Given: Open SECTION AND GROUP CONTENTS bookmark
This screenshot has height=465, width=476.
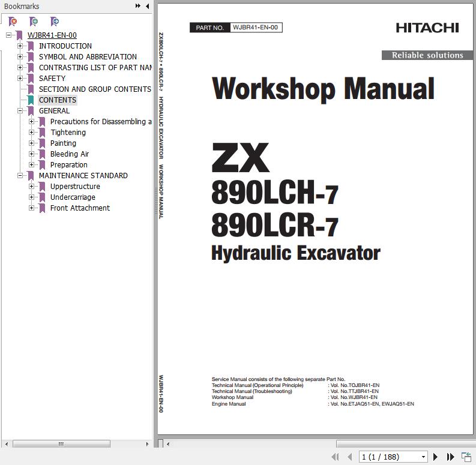Looking at the screenshot, I should [95, 89].
